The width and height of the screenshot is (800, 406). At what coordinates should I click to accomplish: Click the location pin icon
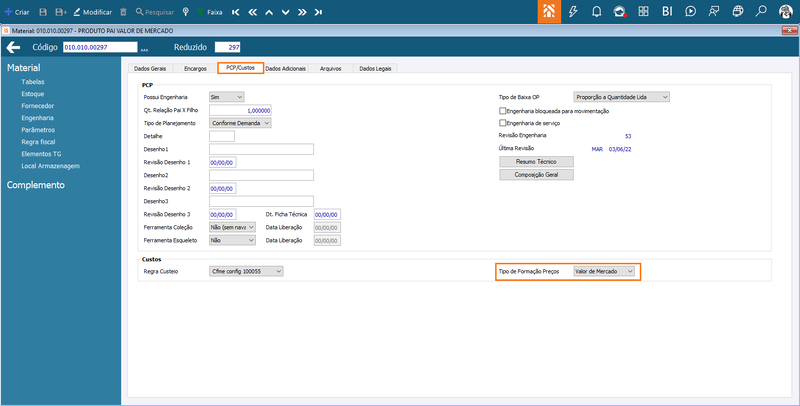(x=186, y=12)
